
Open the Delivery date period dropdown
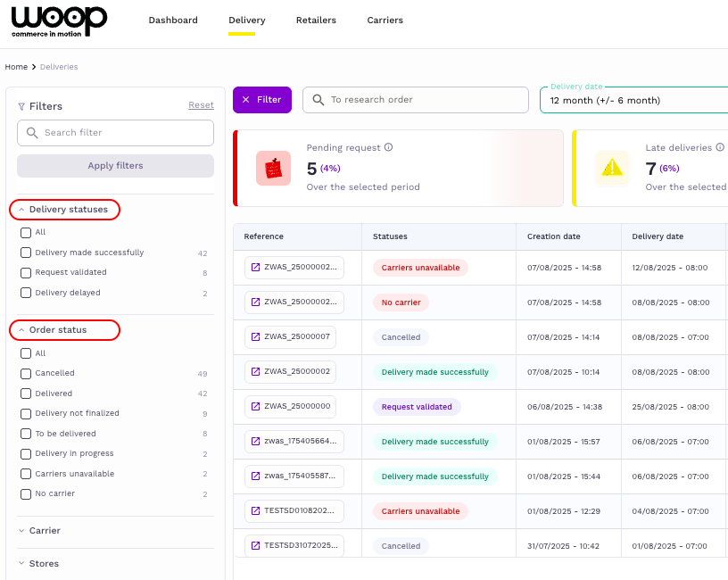click(633, 100)
